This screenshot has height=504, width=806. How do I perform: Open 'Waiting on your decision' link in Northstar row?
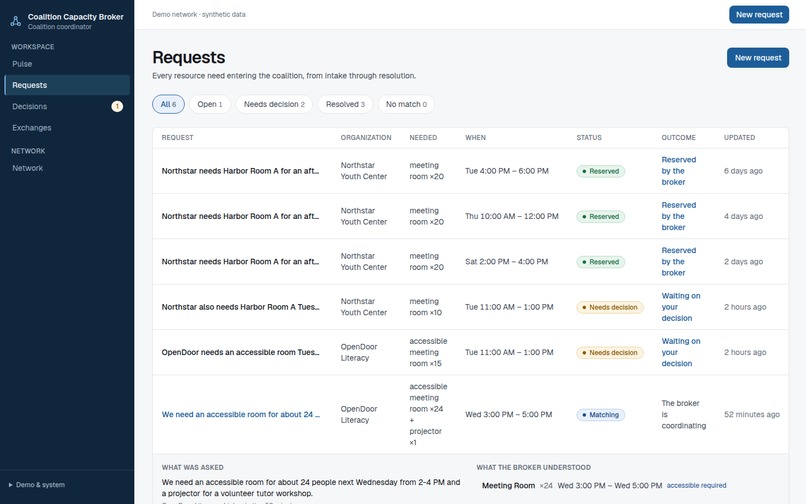[681, 307]
